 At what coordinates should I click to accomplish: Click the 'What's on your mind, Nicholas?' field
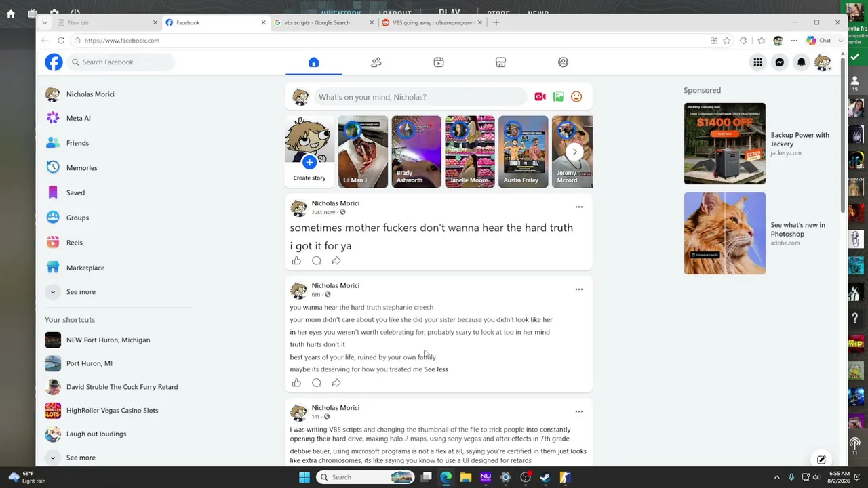(x=420, y=97)
